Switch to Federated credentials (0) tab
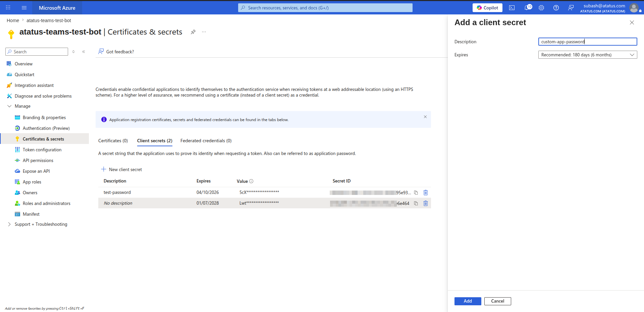Screen dimensions: 644x312 tap(206, 141)
